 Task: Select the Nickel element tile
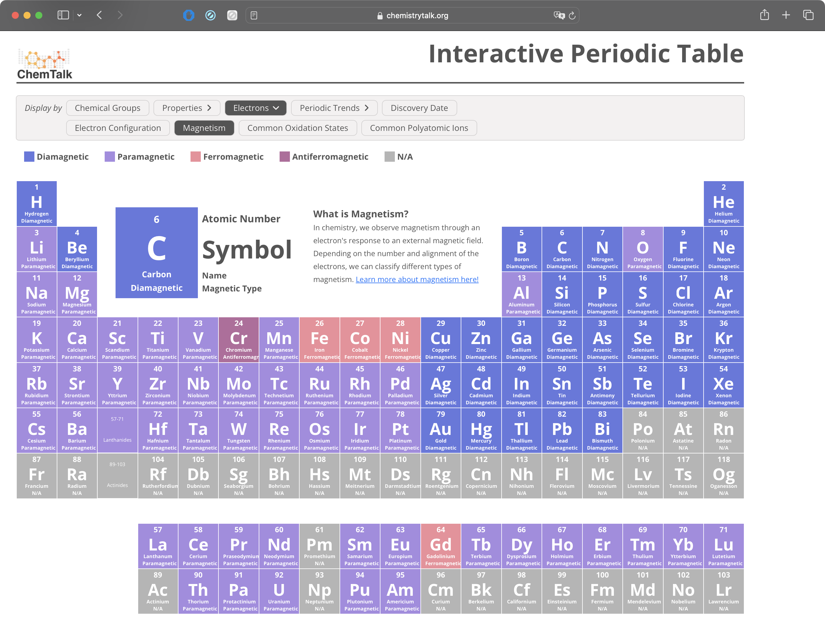click(400, 340)
